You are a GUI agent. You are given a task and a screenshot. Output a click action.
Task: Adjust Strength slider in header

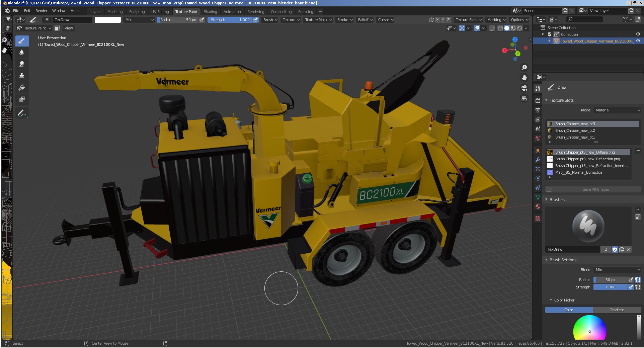[230, 20]
